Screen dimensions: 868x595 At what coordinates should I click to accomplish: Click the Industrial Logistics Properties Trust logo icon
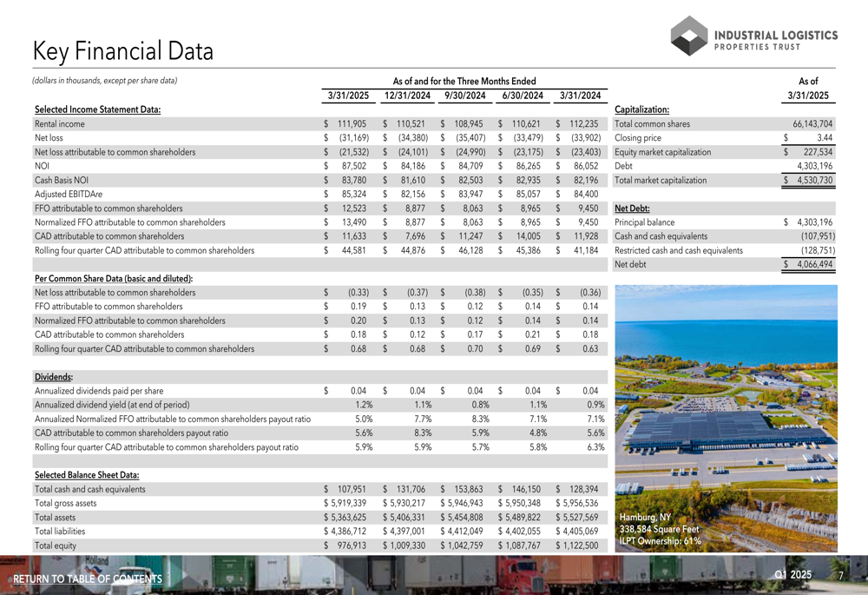689,36
